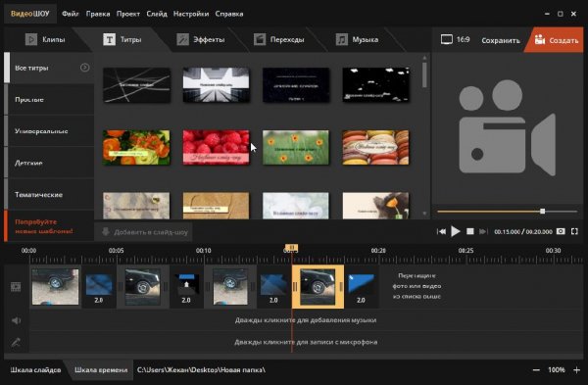Select the orange flowers title template
588x385 pixels.
136,147
